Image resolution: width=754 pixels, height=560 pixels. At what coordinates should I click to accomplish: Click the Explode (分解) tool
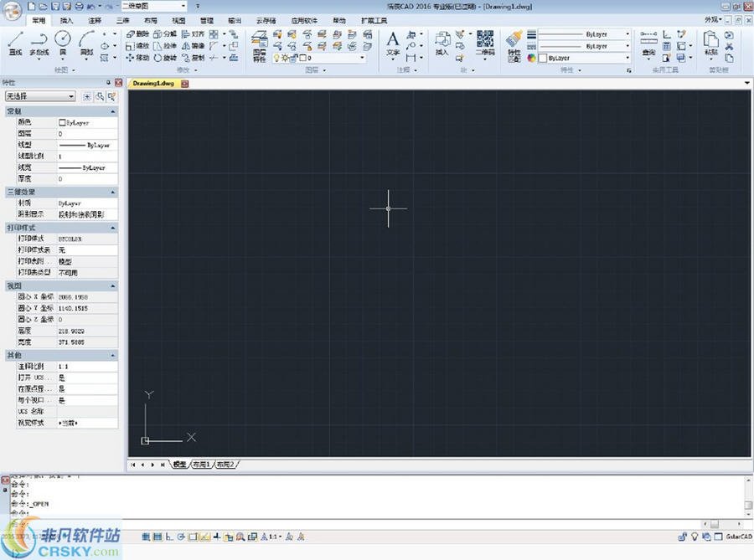point(165,34)
